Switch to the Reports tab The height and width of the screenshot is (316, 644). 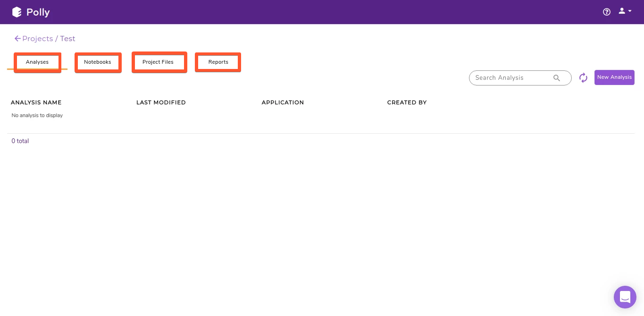pos(217,62)
